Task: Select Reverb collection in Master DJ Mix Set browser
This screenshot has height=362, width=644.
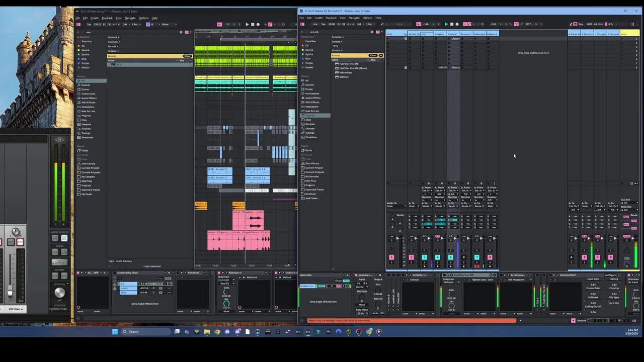Action: pyautogui.click(x=309, y=50)
